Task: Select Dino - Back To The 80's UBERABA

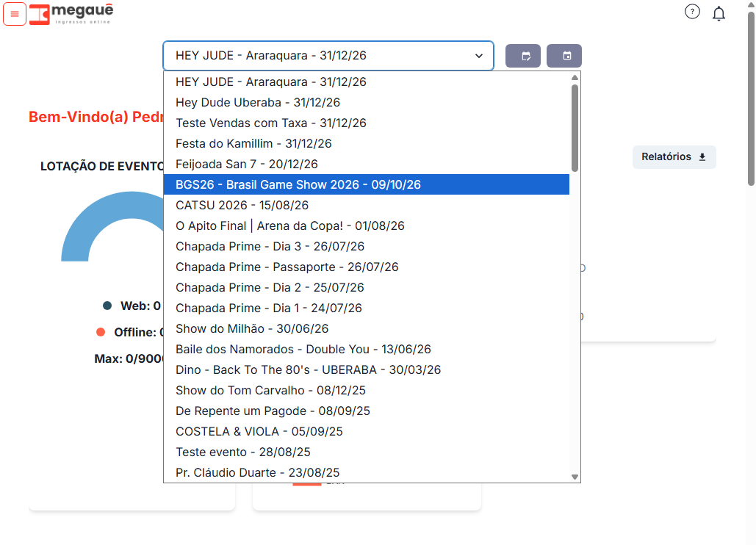Action: tap(367, 369)
